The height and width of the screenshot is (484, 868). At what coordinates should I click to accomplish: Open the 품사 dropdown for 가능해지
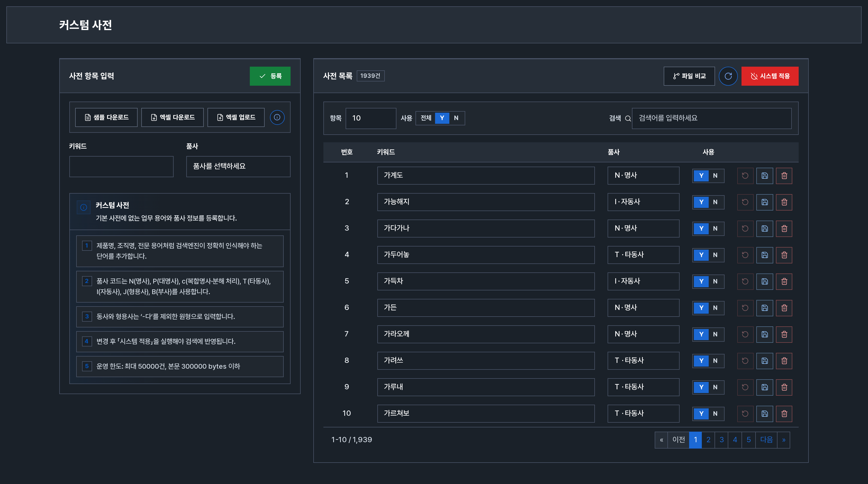643,202
